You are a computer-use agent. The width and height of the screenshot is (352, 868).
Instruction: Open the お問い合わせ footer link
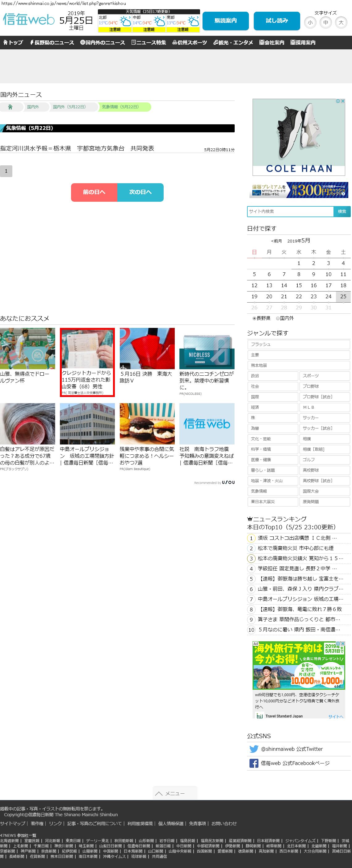(x=224, y=823)
